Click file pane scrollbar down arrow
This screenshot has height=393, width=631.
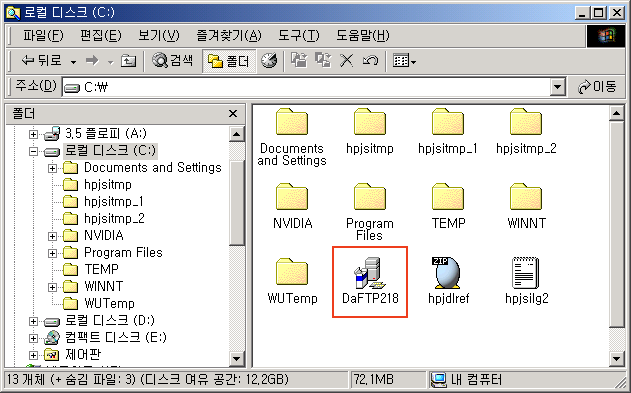617,358
